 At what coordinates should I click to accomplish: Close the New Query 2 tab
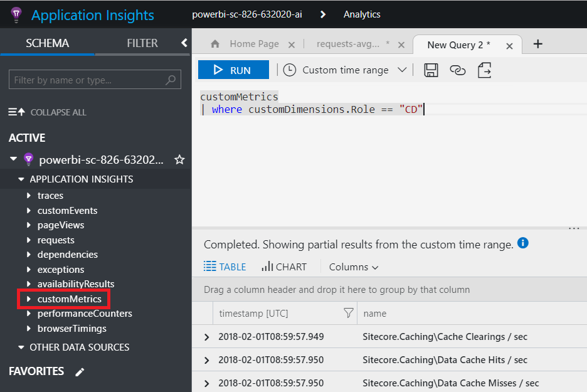pyautogui.click(x=509, y=46)
